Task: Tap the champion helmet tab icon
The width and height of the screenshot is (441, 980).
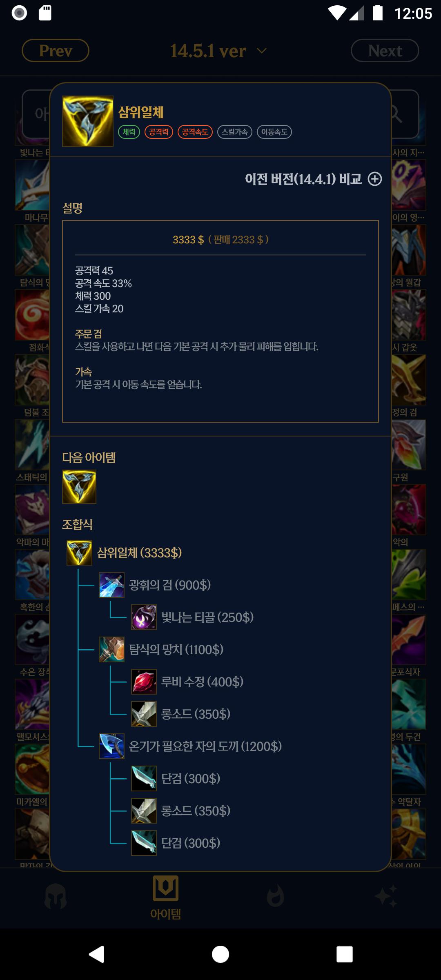Action: (56, 896)
